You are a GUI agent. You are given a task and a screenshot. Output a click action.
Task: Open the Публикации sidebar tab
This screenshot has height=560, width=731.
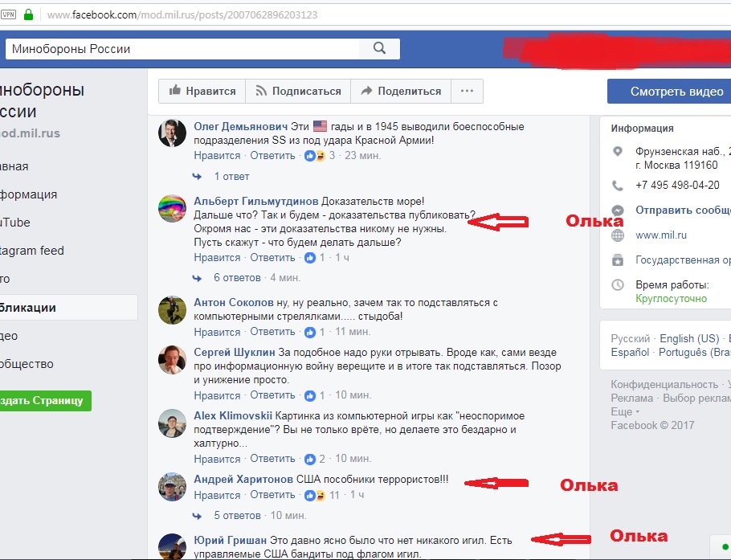point(68,308)
